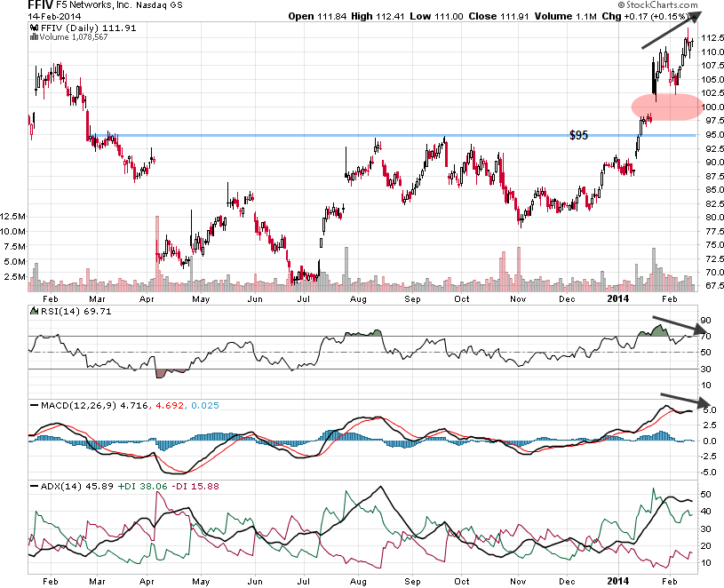Click the RSI(14) 69.71 label
Image resolution: width=724 pixels, height=588 pixels.
76,312
